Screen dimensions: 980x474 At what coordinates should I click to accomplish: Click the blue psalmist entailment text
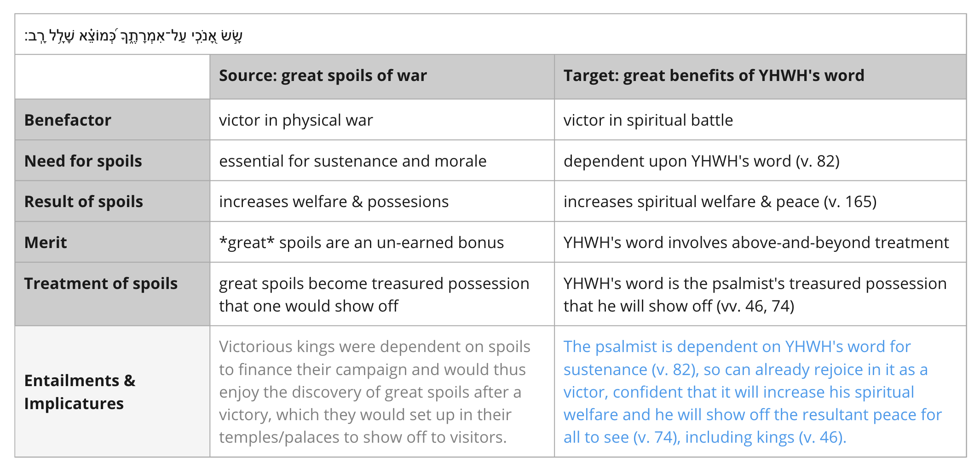point(753,392)
